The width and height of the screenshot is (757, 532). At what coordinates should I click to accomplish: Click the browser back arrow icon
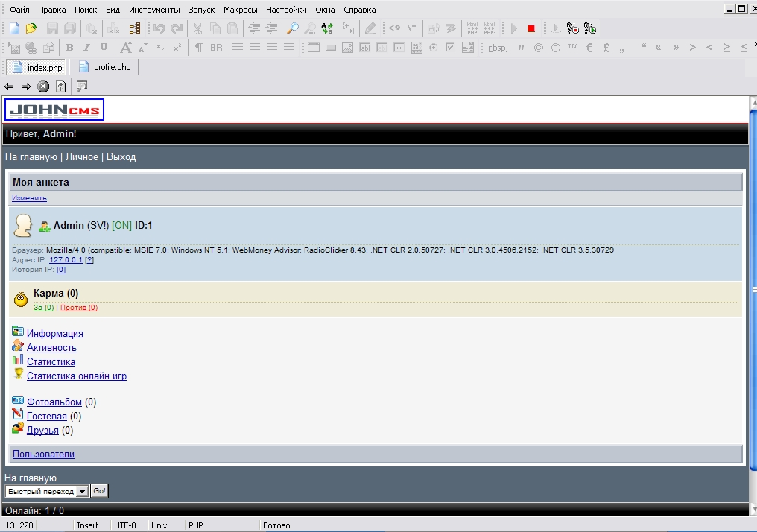point(9,86)
